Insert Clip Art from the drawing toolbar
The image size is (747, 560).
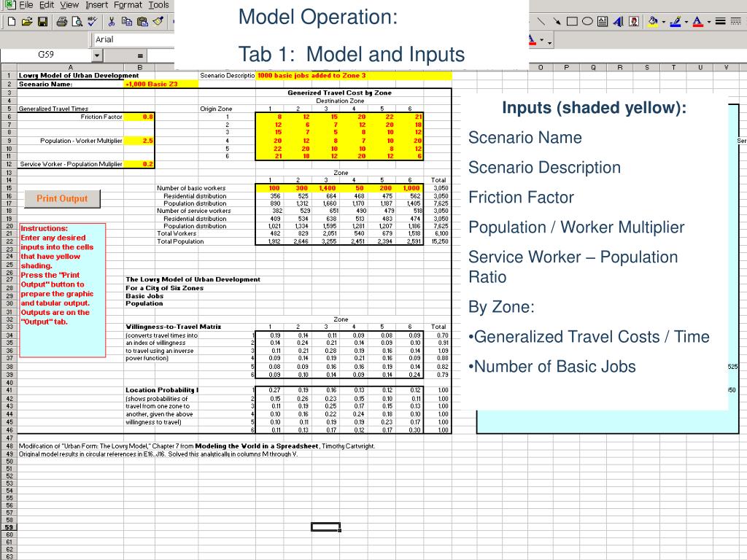(x=634, y=21)
